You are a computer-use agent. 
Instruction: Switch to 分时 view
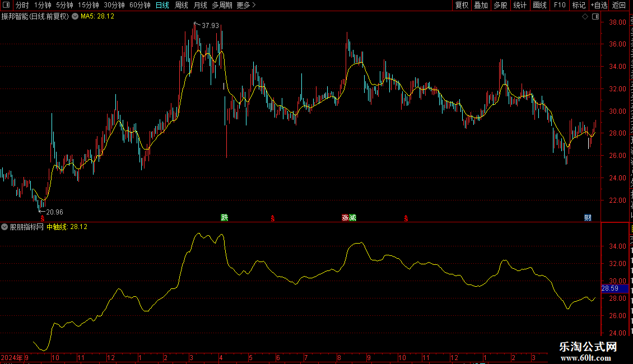point(22,5)
